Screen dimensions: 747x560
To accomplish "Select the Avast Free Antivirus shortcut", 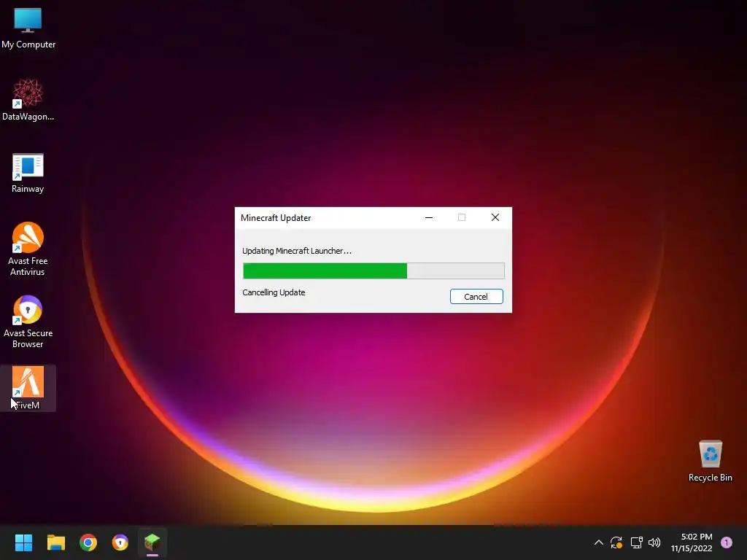I will (x=28, y=249).
